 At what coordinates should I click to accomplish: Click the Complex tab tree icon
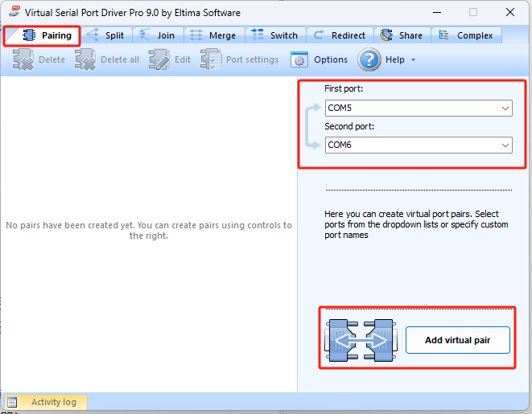pos(443,35)
